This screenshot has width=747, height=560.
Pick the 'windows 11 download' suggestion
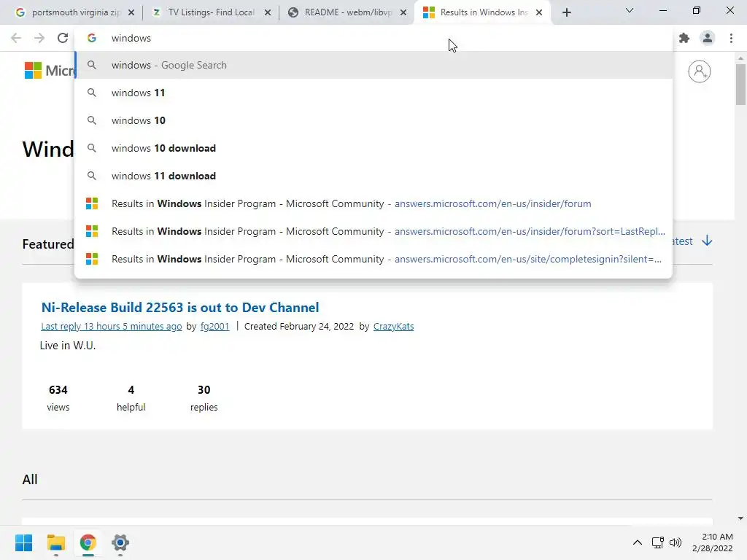pyautogui.click(x=373, y=176)
